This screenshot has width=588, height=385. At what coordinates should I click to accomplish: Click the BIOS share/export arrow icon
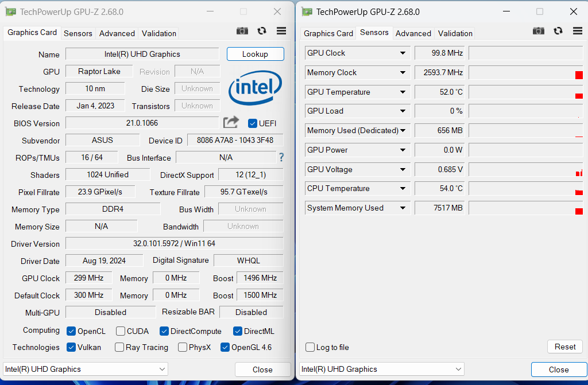coord(231,122)
